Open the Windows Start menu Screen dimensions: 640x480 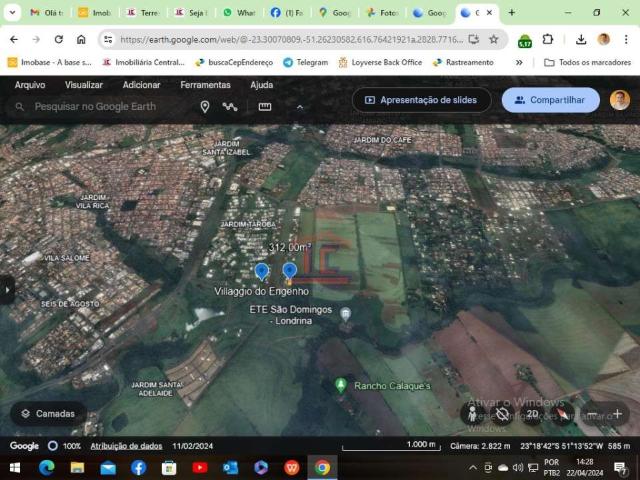click(15, 468)
